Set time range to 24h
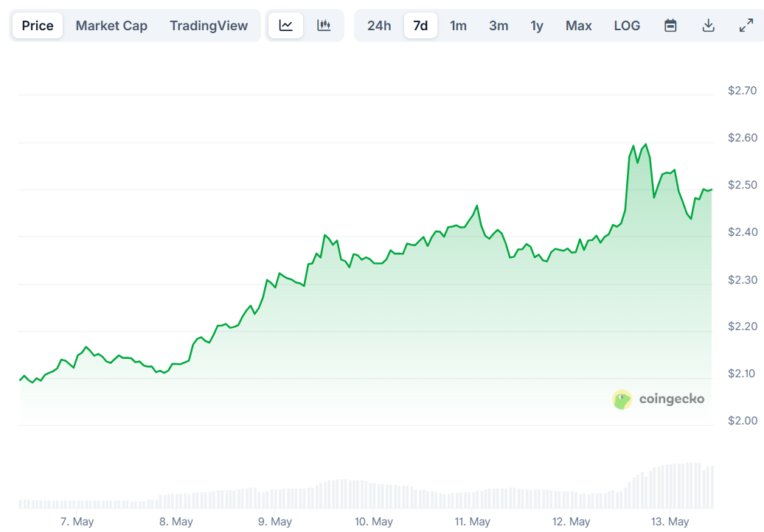The image size is (764, 532). 379,25
